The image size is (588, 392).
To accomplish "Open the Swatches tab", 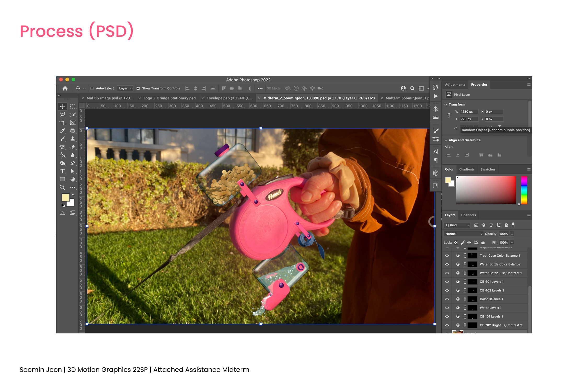I will click(488, 169).
